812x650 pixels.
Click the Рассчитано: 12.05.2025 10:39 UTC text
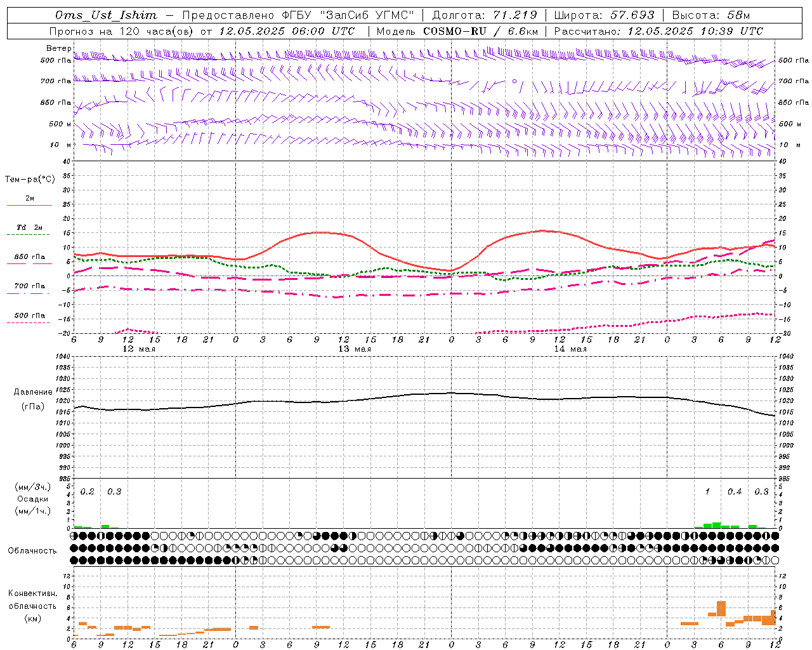[658, 31]
